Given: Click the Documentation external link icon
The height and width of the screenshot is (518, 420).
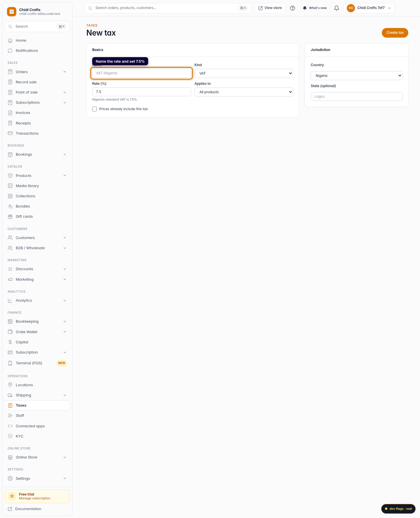Looking at the screenshot, I should pos(10,509).
